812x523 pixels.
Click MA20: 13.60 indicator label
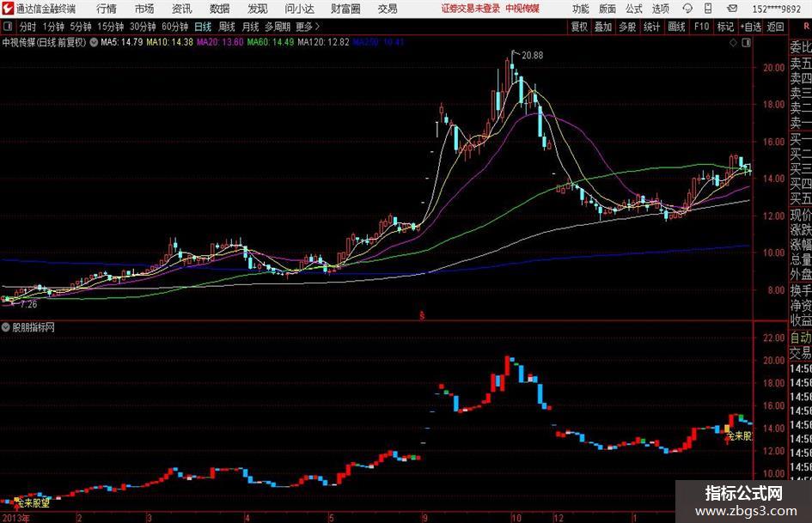pyautogui.click(x=220, y=42)
